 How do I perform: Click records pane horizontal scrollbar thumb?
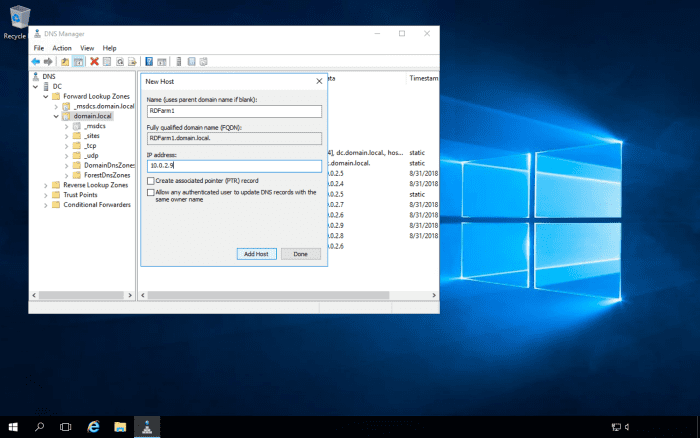[x=268, y=295]
